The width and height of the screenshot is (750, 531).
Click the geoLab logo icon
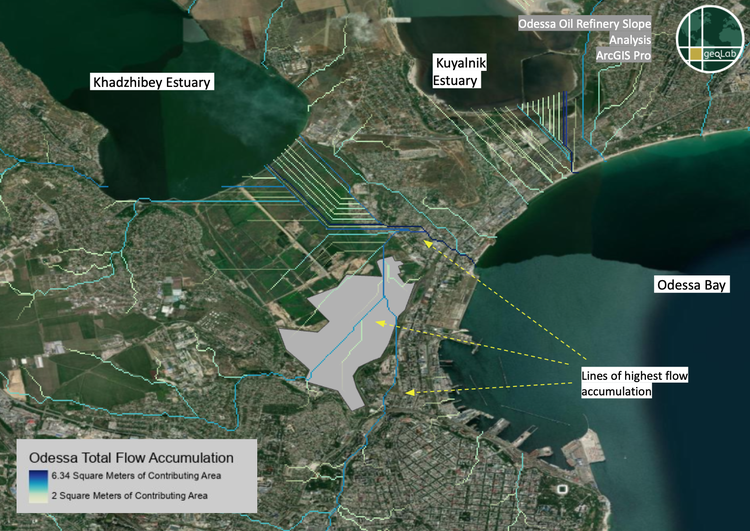click(710, 39)
